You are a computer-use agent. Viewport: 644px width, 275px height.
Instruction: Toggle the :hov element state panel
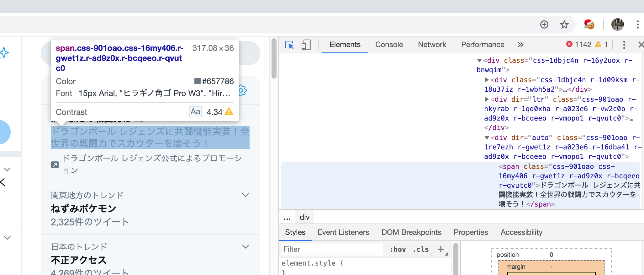pyautogui.click(x=398, y=249)
